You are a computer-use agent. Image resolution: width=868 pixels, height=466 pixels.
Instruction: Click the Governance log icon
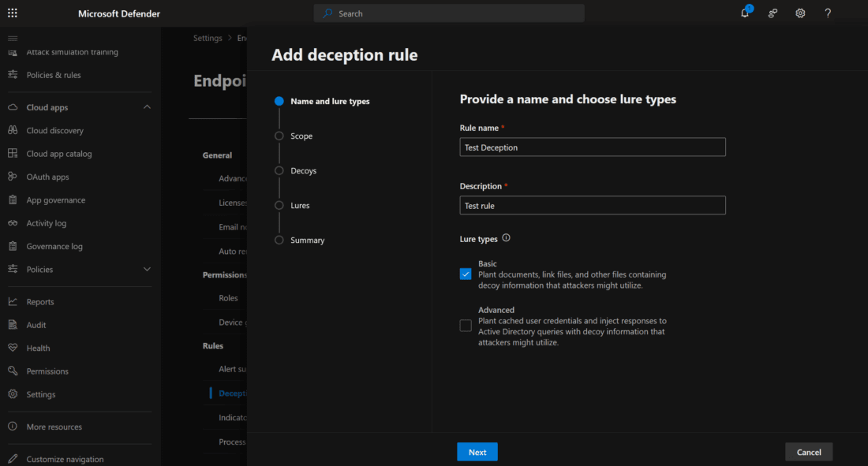13,246
